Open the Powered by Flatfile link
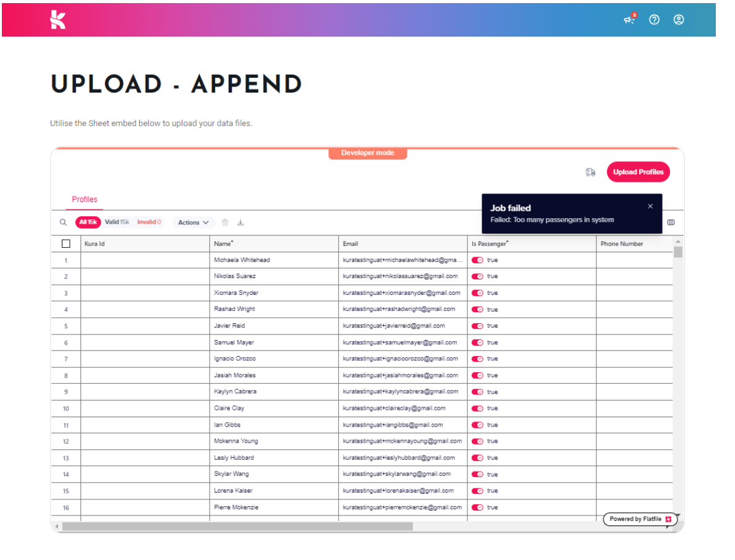The height and width of the screenshot is (560, 735). coord(640,519)
